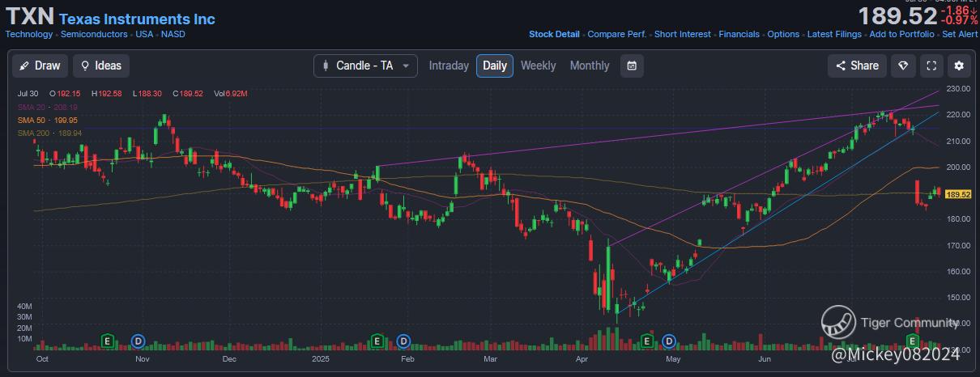The width and height of the screenshot is (980, 377).
Task: Click the November dividend D marker
Action: coord(138,341)
